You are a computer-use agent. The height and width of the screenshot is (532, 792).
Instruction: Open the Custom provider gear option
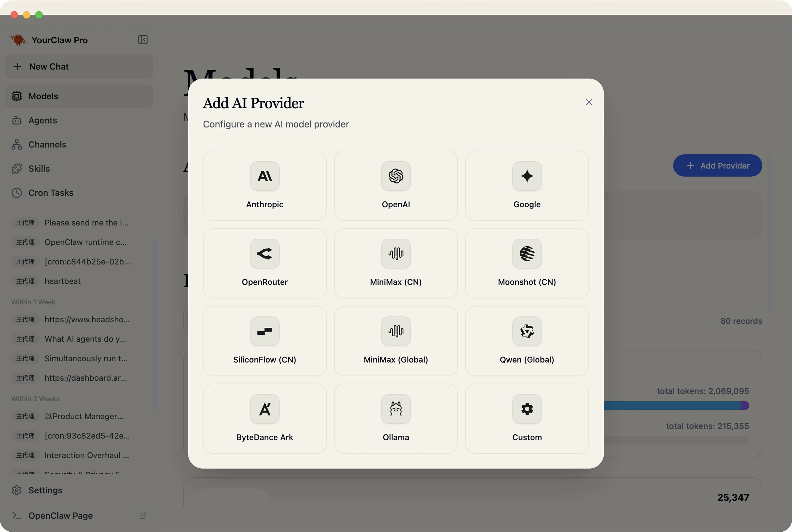coord(527,409)
